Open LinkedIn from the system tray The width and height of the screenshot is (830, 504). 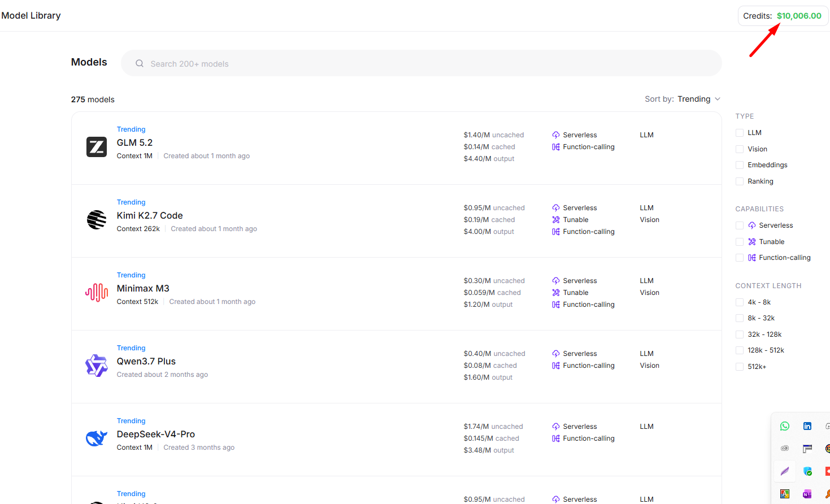point(807,426)
